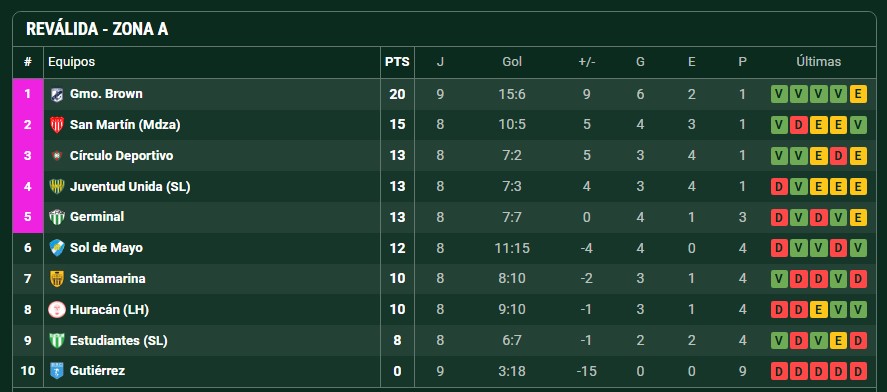Viewport: 887px width, 392px height.
Task: Click the Santamarina yellow crest icon
Action: (x=57, y=279)
